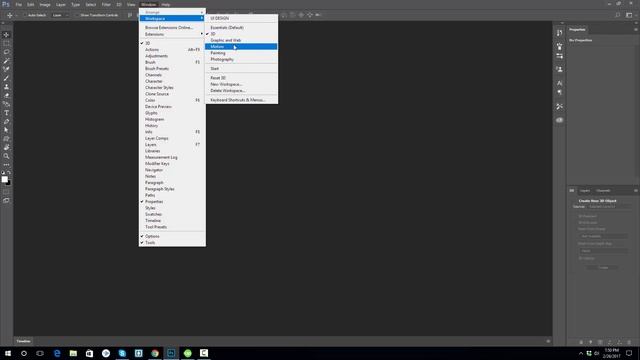The height and width of the screenshot is (360, 640).
Task: Open the Properties panel flyout menu
Action: pos(636,29)
